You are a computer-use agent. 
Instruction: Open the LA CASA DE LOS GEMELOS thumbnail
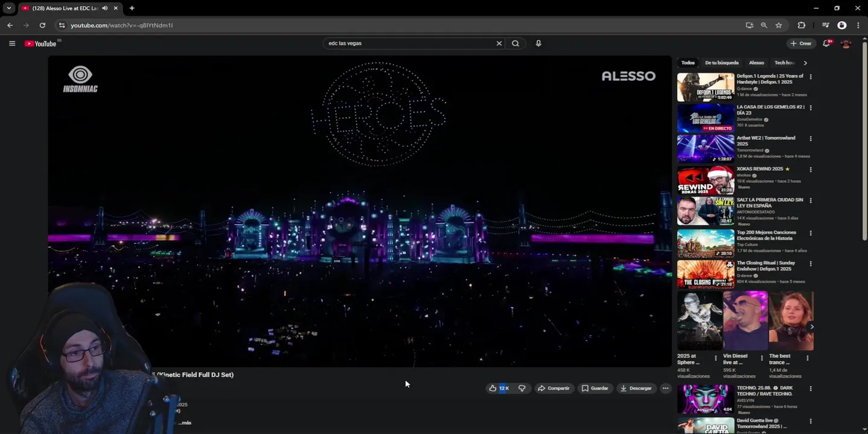[706, 118]
